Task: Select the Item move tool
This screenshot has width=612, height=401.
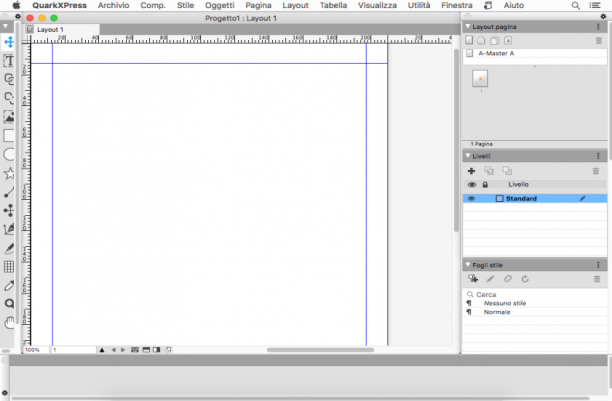Action: point(9,42)
